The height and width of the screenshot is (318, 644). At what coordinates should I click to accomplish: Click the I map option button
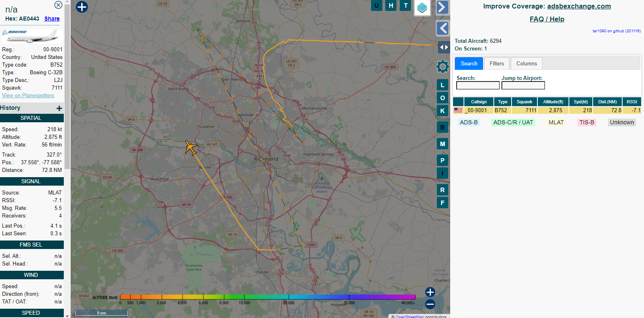[x=443, y=174]
